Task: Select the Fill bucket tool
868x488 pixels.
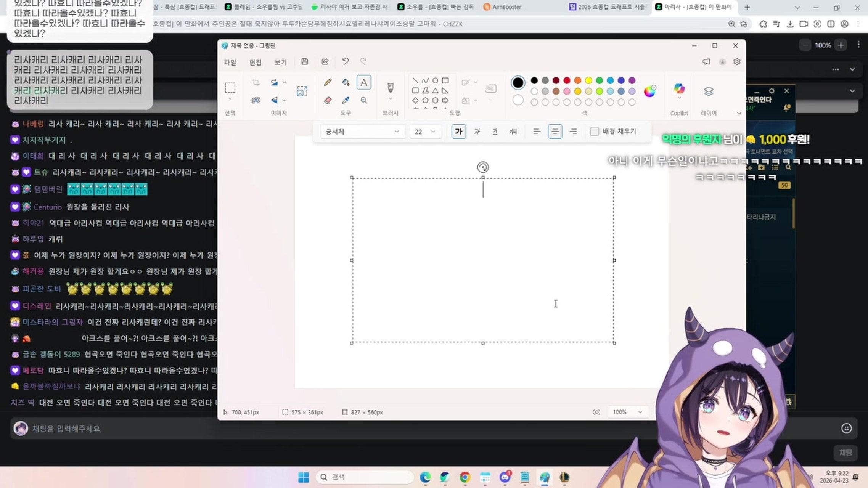Action: 346,82
